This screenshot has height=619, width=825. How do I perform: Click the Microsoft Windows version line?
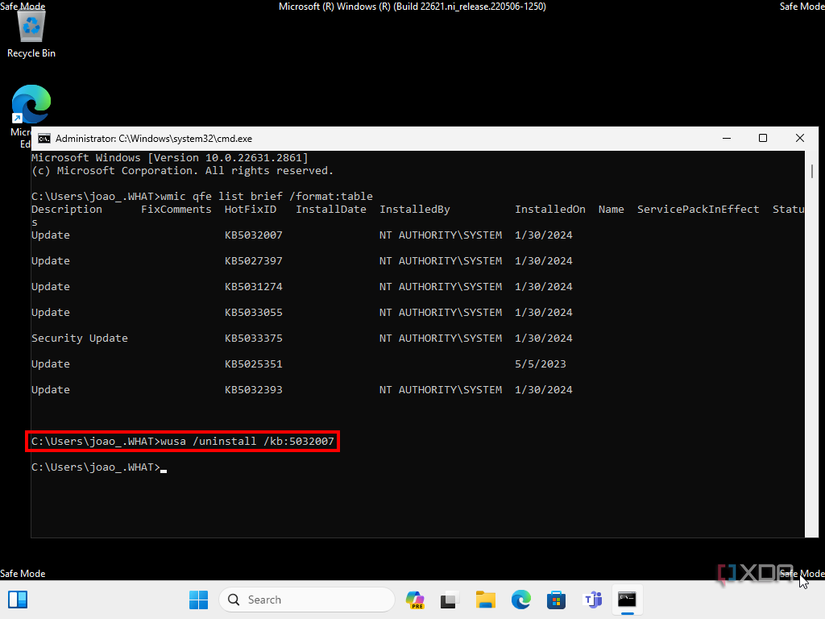(x=169, y=158)
